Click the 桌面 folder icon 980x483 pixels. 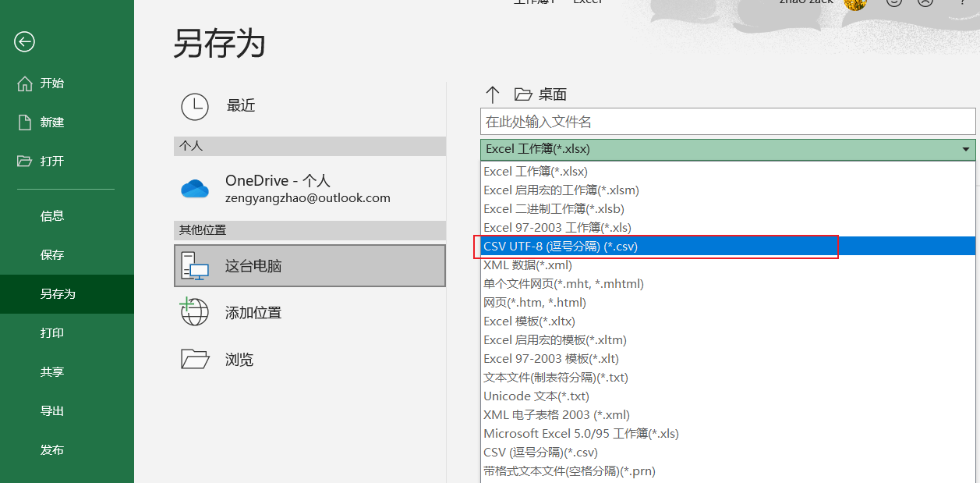click(523, 94)
